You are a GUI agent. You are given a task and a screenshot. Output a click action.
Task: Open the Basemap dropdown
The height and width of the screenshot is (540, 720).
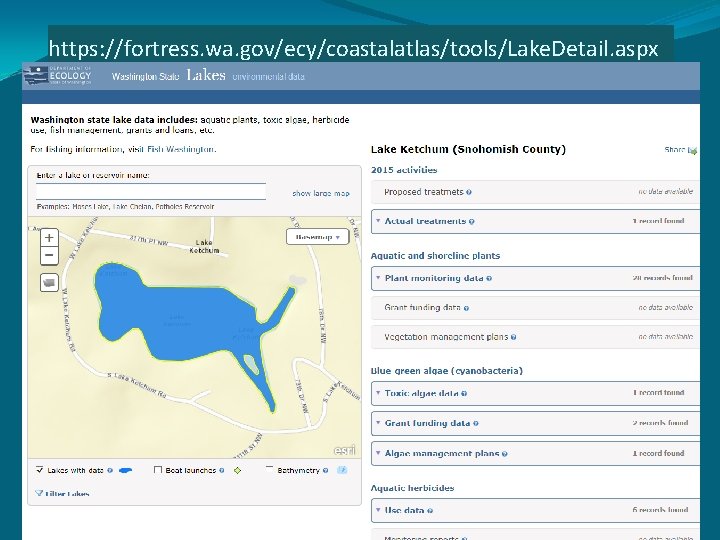pyautogui.click(x=317, y=237)
